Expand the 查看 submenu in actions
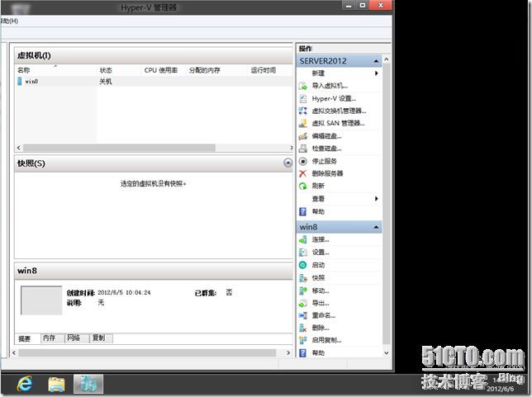Screen dimensions: 532x397 coord(377,199)
